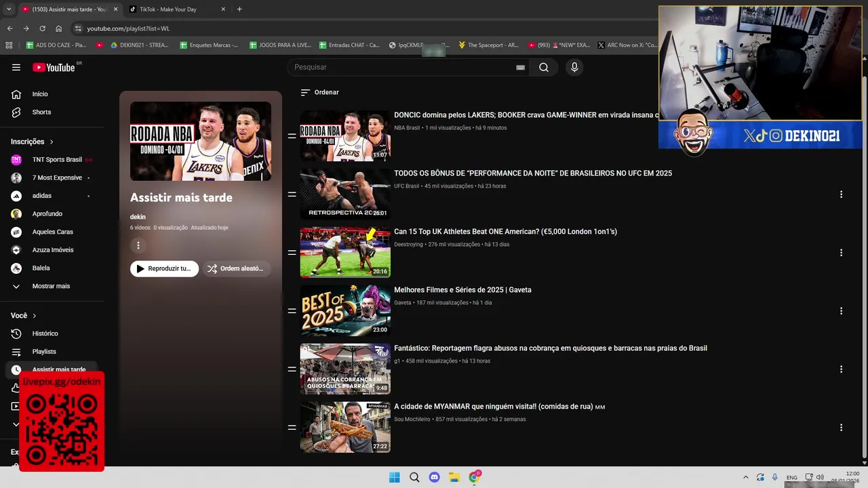Open the Azuza Imóveis channel
Image resolution: width=868 pixels, height=488 pixels.
pyautogui.click(x=52, y=250)
